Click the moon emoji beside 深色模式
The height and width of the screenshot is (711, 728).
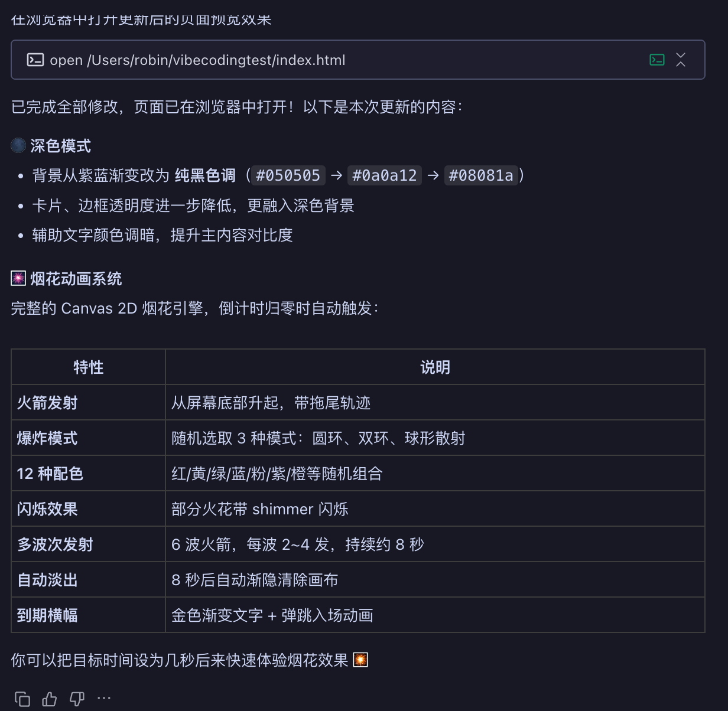(18, 145)
